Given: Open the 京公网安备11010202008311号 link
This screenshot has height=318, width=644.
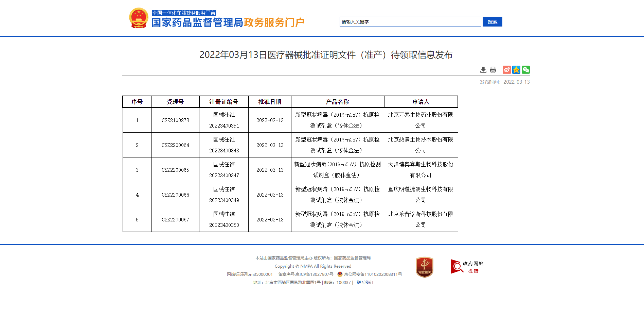Looking at the screenshot, I should point(373,274).
